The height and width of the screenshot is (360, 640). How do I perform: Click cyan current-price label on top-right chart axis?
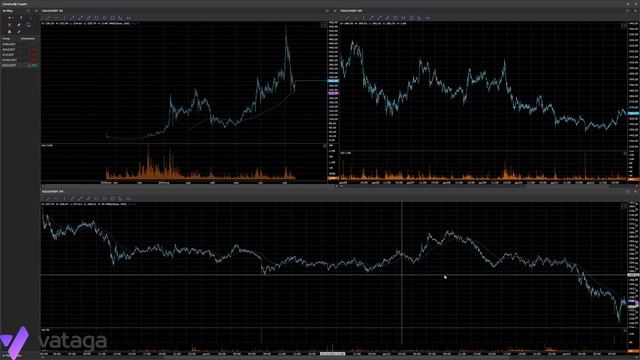pos(633,113)
